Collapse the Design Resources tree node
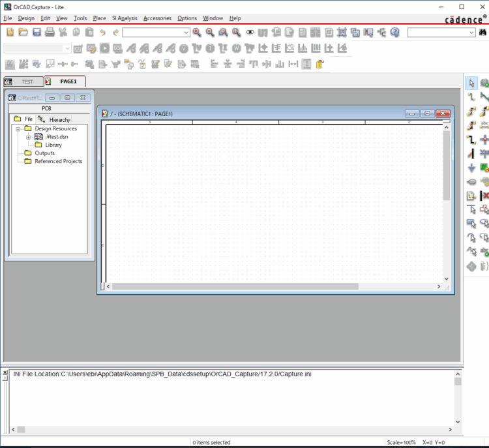The image size is (489, 448). pos(18,129)
